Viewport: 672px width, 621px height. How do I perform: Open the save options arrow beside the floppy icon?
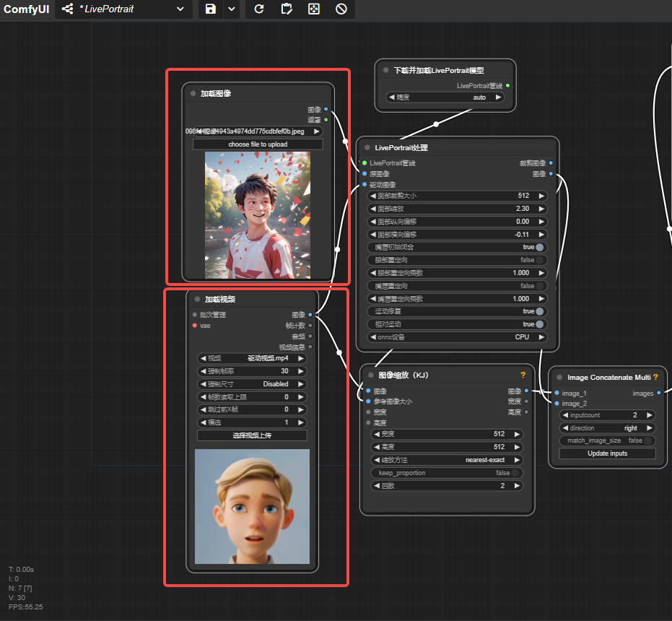(x=232, y=9)
